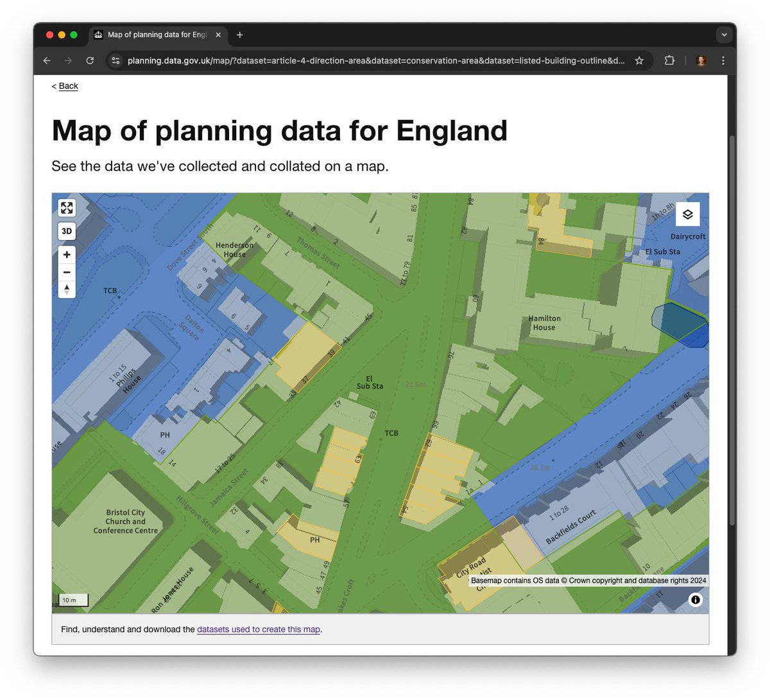Click the Dove Street South label

(190, 246)
